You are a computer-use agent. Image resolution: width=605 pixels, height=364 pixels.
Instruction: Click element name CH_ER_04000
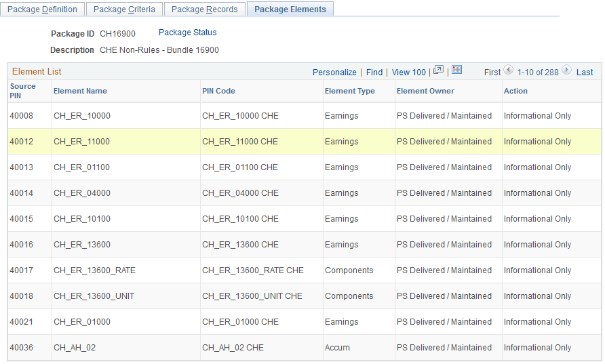82,193
